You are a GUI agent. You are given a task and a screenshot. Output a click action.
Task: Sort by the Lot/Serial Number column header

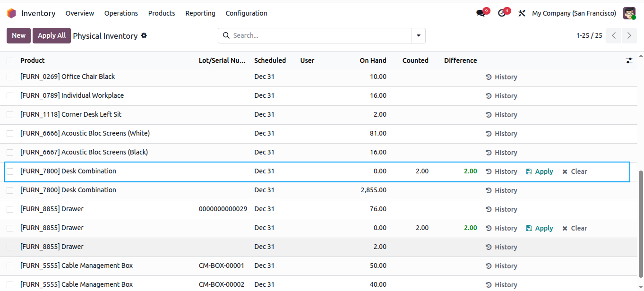222,60
